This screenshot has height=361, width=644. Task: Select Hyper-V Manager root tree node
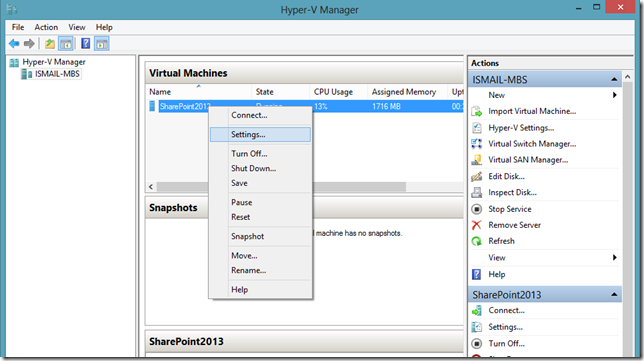click(54, 62)
